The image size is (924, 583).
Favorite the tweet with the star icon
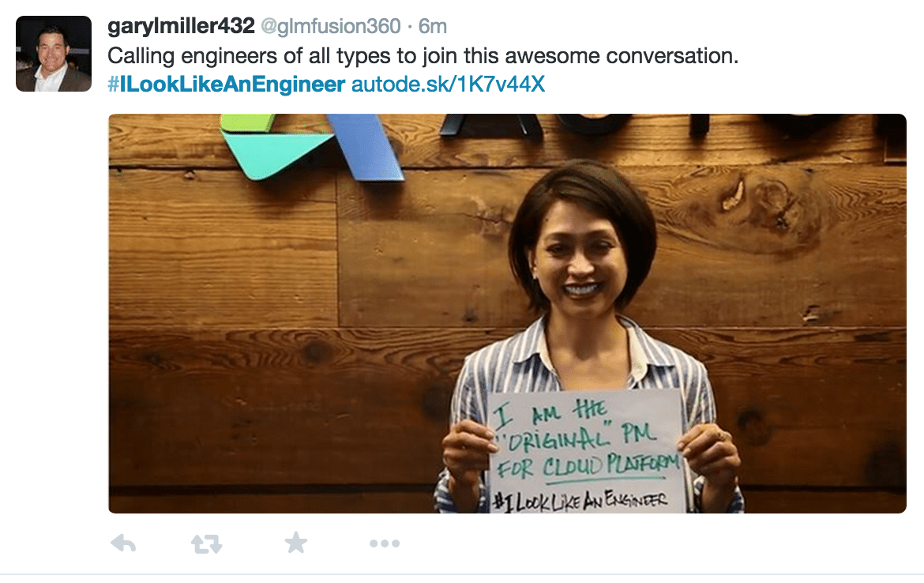tap(296, 543)
